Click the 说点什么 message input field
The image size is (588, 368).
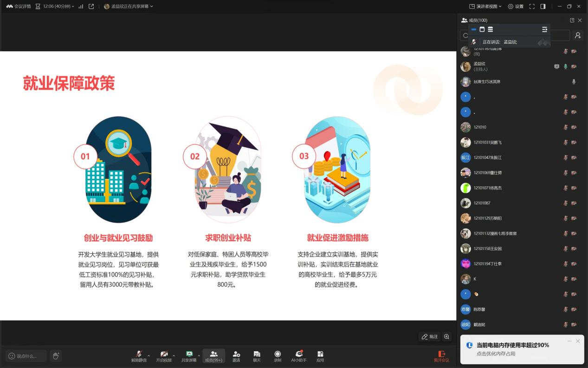point(26,356)
